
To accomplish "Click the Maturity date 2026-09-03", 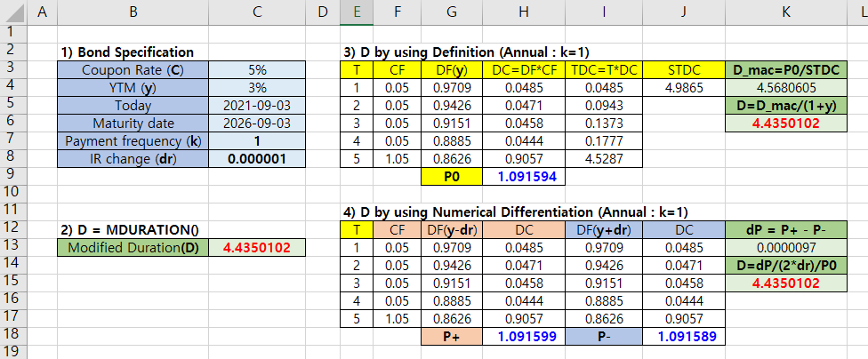I will click(x=257, y=123).
